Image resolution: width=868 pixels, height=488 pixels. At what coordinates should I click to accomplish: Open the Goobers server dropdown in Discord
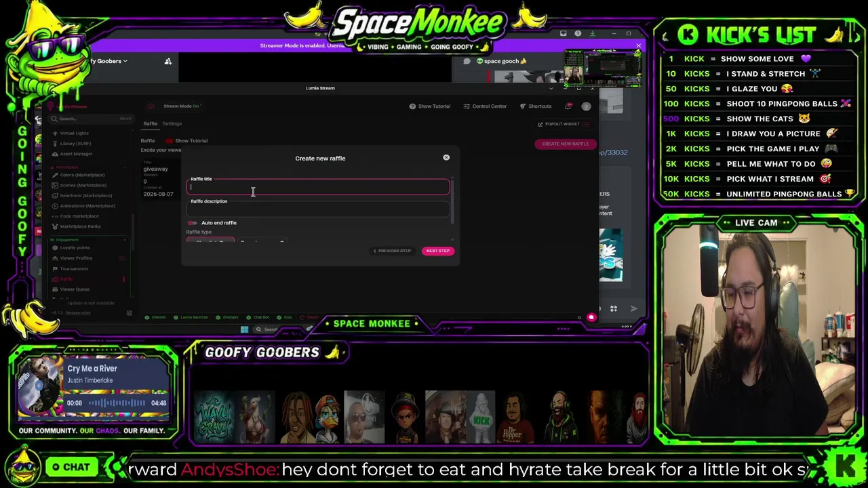pyautogui.click(x=109, y=61)
